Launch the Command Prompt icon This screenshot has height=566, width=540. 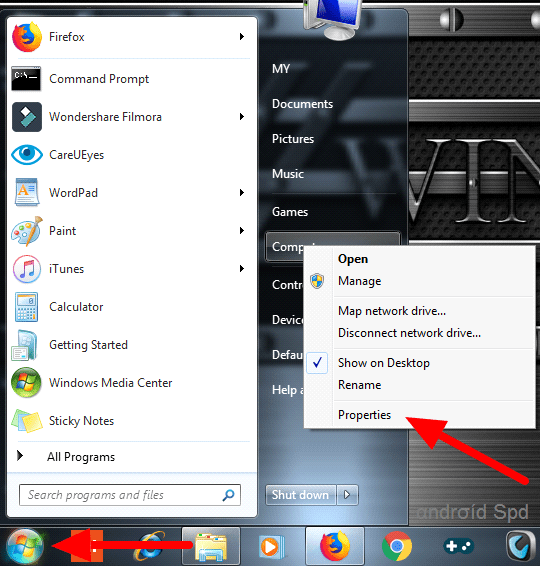pos(26,78)
